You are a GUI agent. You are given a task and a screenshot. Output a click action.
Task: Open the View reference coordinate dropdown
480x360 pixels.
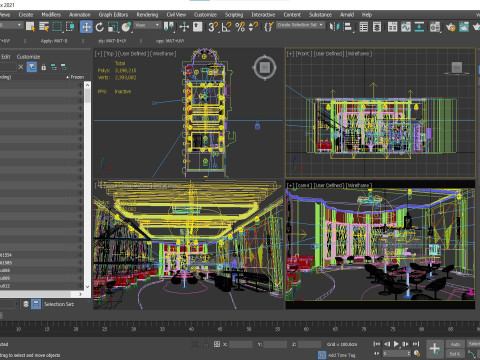coord(147,25)
